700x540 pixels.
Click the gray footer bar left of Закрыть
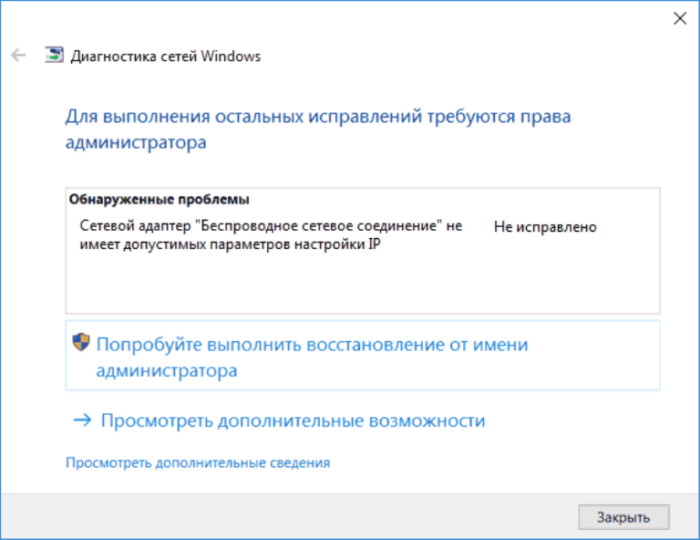(300, 517)
